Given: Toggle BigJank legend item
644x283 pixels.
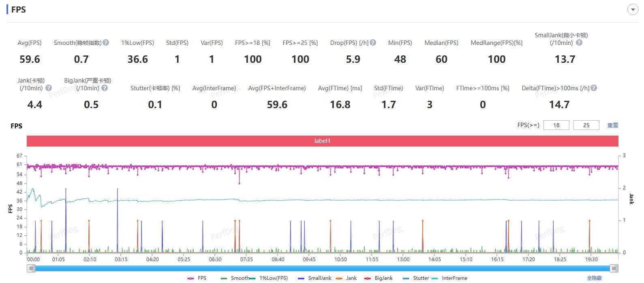Looking at the screenshot, I should 379,278.
